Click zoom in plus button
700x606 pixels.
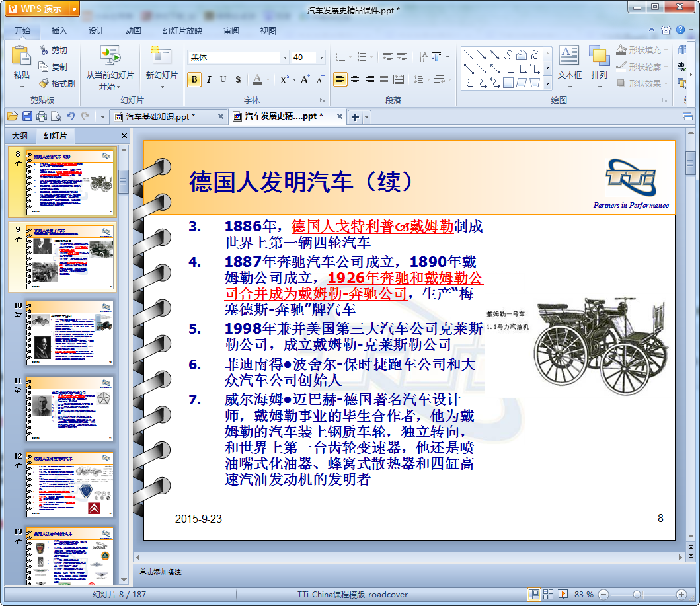681,594
